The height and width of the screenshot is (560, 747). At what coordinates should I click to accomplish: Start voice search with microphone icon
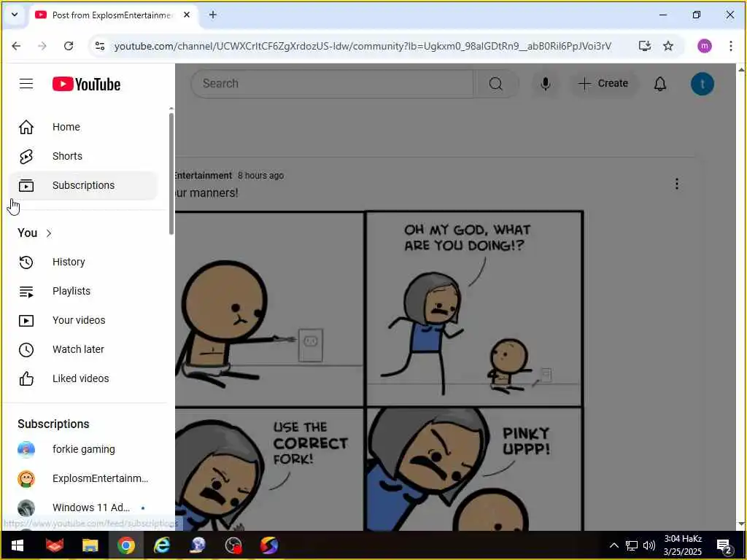[546, 84]
